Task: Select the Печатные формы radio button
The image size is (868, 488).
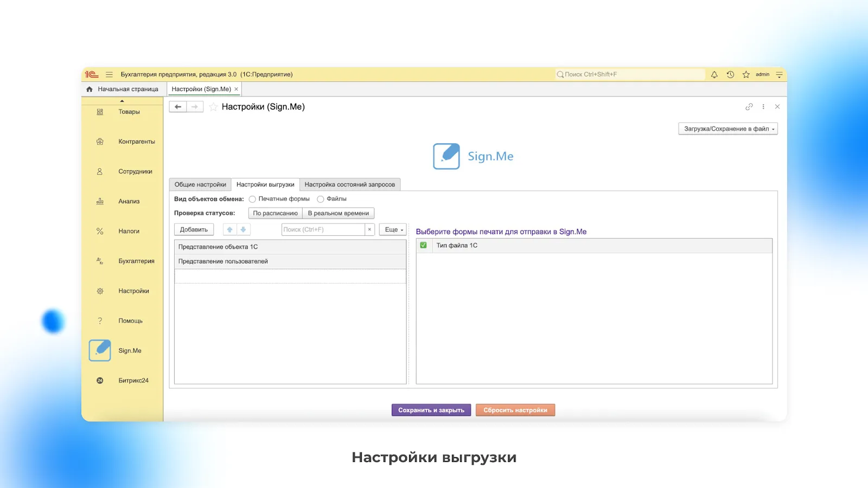Action: 252,199
